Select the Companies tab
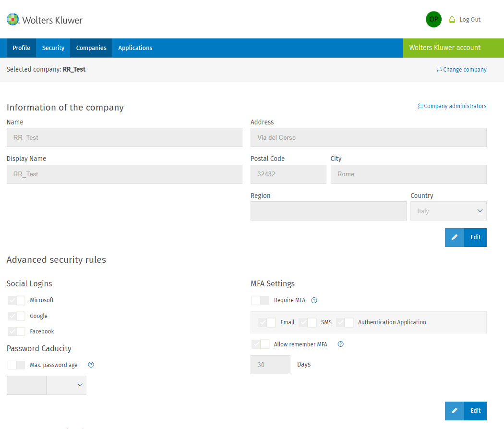This screenshot has width=504, height=429. [91, 48]
